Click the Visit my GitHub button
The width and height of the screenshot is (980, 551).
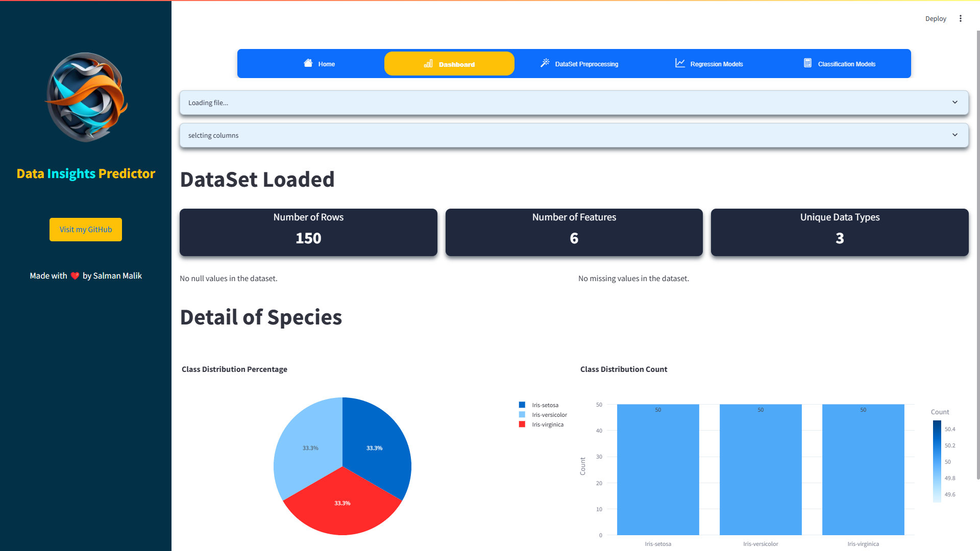86,230
